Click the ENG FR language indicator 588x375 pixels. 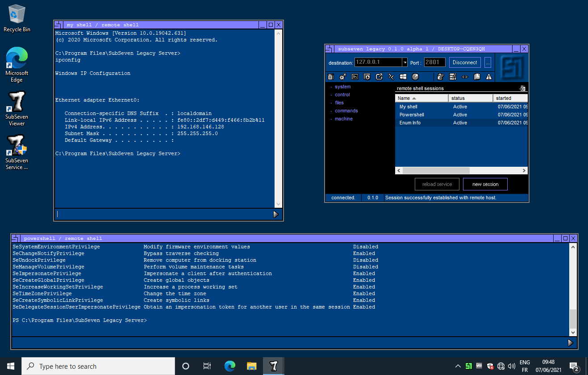click(x=525, y=366)
